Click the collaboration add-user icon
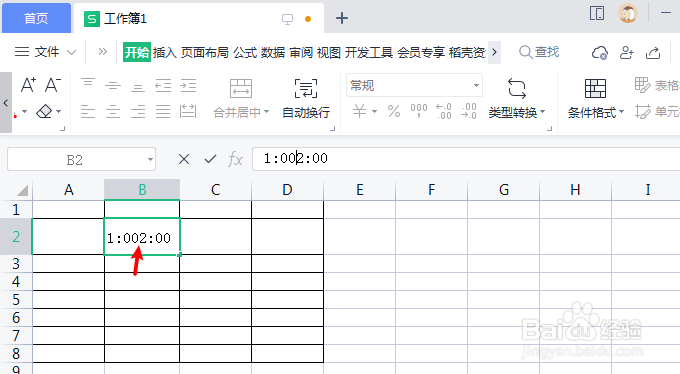Image resolution: width=680 pixels, height=374 pixels. tap(627, 52)
